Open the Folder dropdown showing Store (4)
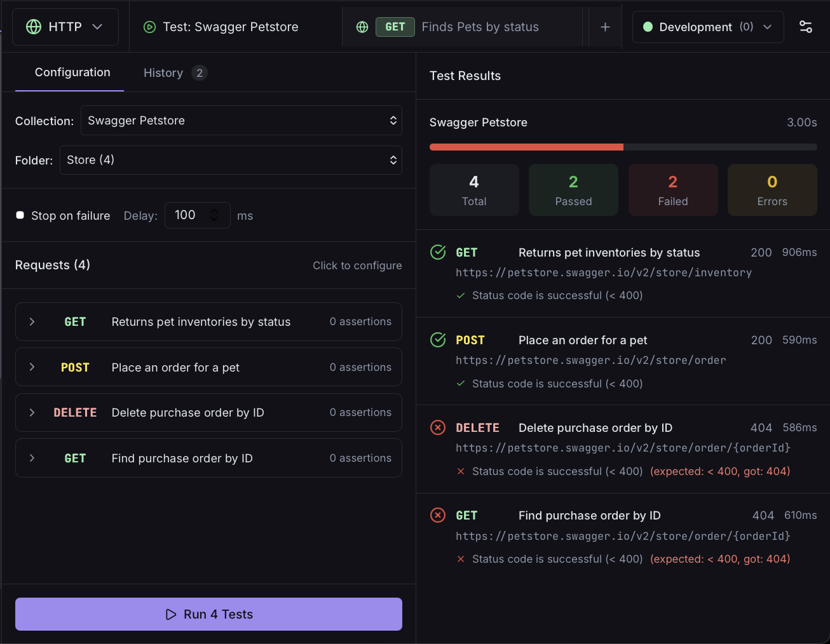Image resolution: width=830 pixels, height=644 pixels. 231,160
